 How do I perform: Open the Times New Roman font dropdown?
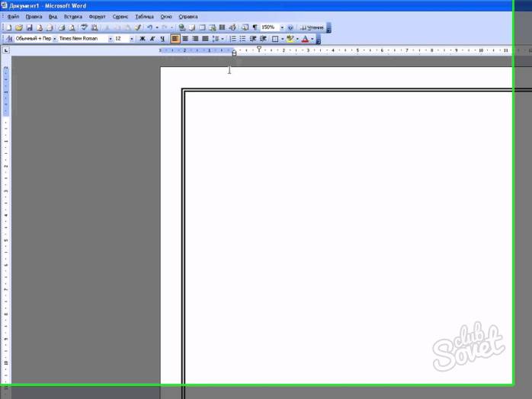coord(109,39)
